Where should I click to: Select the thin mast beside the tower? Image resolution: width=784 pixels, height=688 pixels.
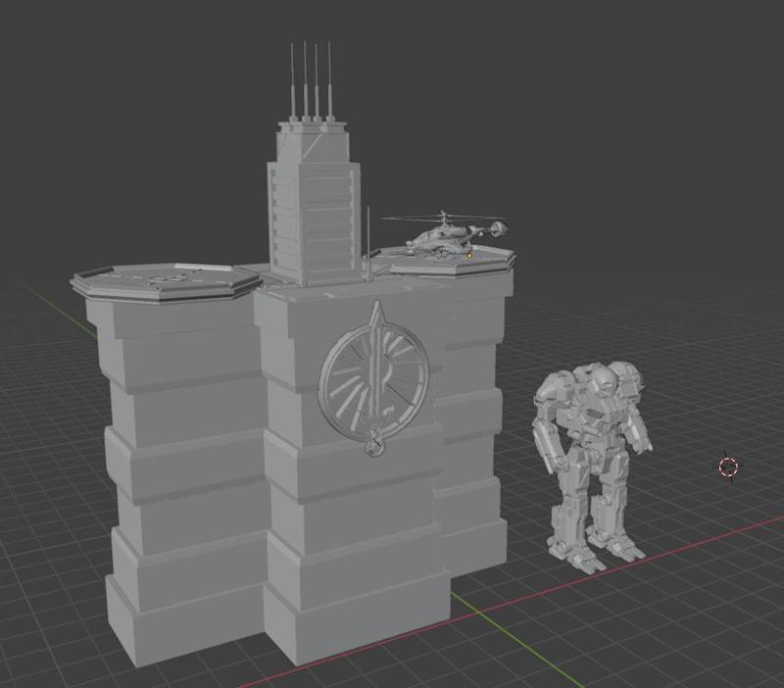pyautogui.click(x=368, y=242)
